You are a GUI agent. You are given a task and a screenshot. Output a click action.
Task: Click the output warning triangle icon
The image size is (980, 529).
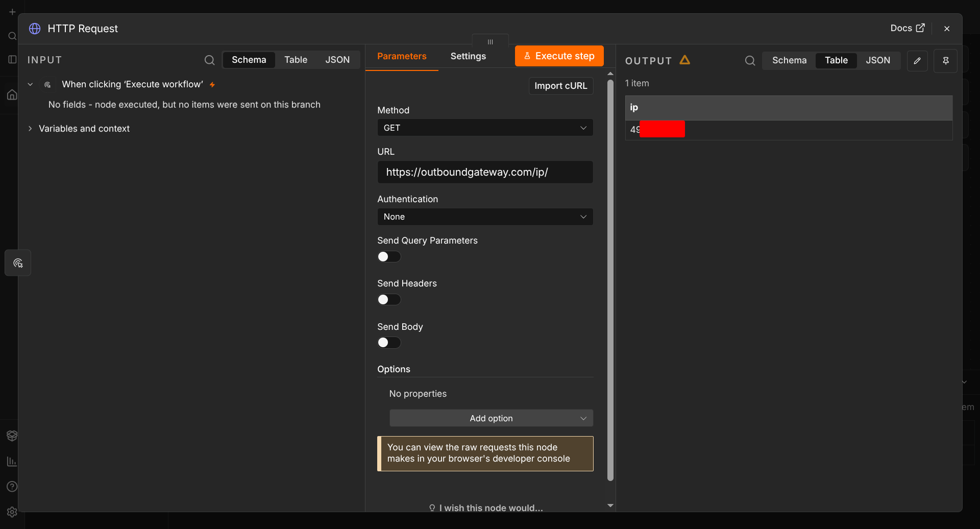(685, 60)
